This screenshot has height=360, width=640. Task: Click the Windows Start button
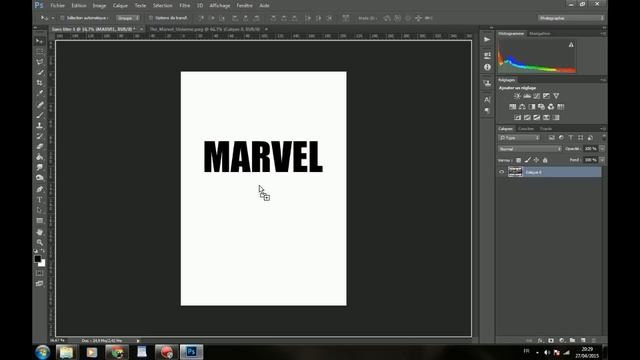click(x=42, y=352)
